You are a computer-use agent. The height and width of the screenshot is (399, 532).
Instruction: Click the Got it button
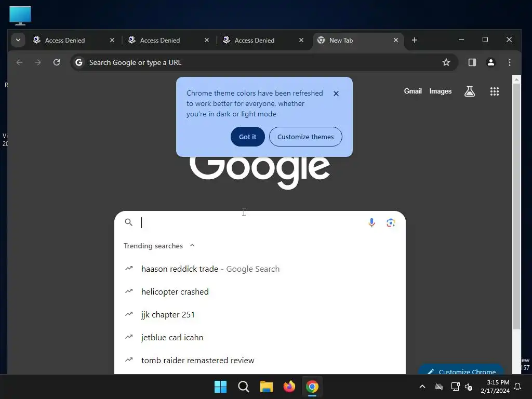(x=247, y=137)
